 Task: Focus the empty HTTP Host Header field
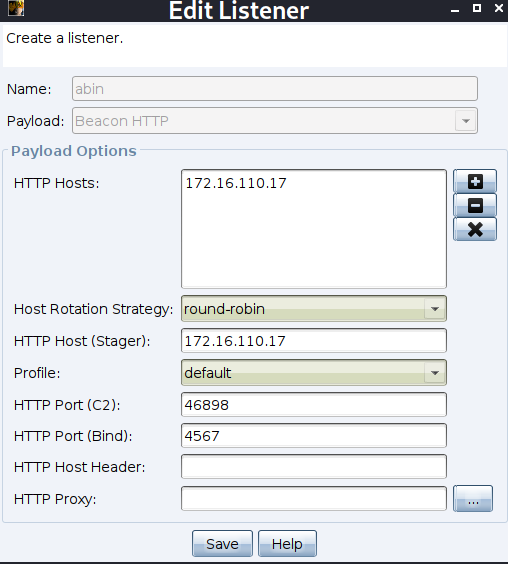pyautogui.click(x=314, y=467)
